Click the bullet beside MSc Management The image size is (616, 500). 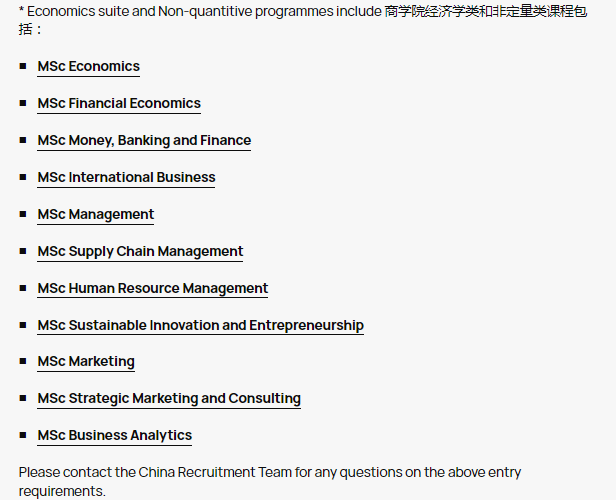point(23,214)
